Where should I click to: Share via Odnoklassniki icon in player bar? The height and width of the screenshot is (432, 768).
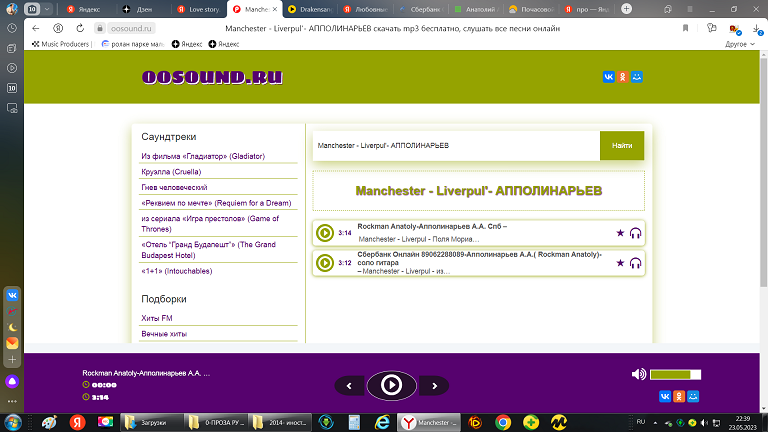[679, 396]
